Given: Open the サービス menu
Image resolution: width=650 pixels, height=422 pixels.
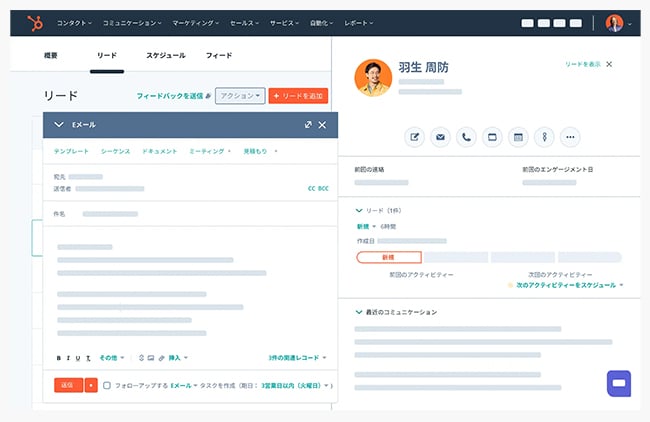Looking at the screenshot, I should pos(284,23).
